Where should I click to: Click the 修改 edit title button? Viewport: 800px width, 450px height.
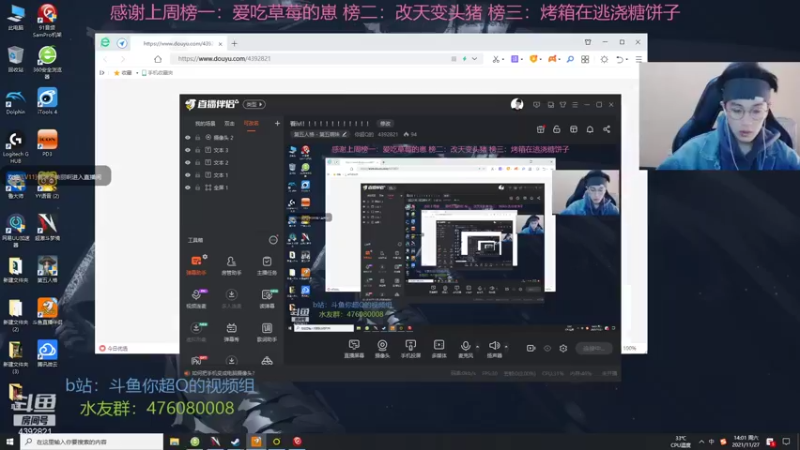(385, 123)
